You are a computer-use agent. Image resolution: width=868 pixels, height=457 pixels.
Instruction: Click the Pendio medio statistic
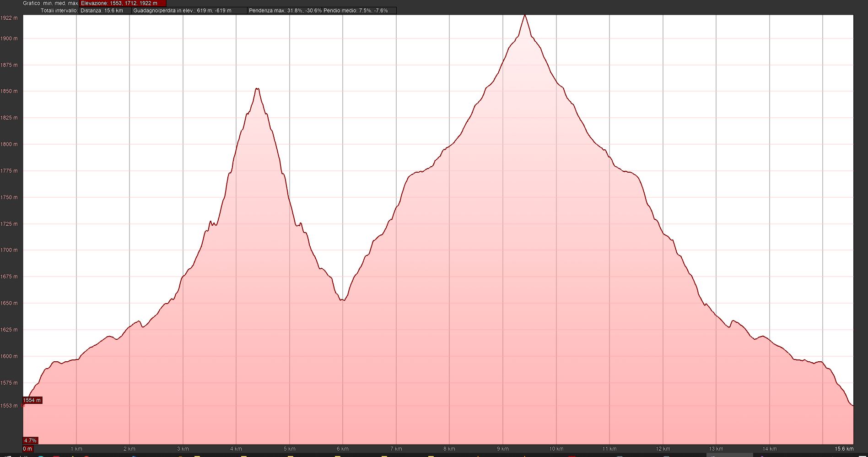(x=356, y=11)
